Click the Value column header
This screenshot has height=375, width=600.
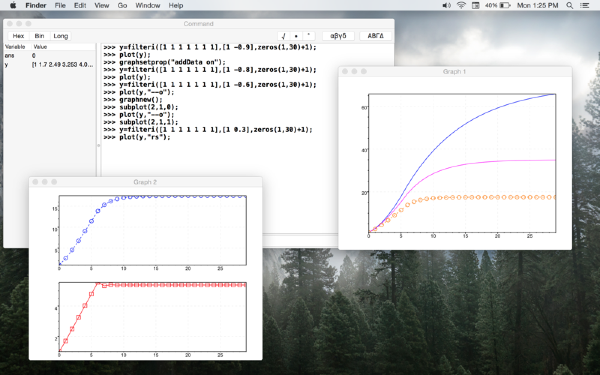point(40,47)
